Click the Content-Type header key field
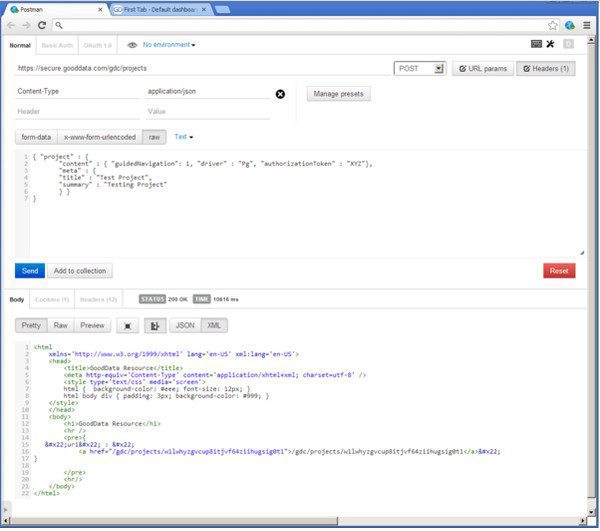 78,91
